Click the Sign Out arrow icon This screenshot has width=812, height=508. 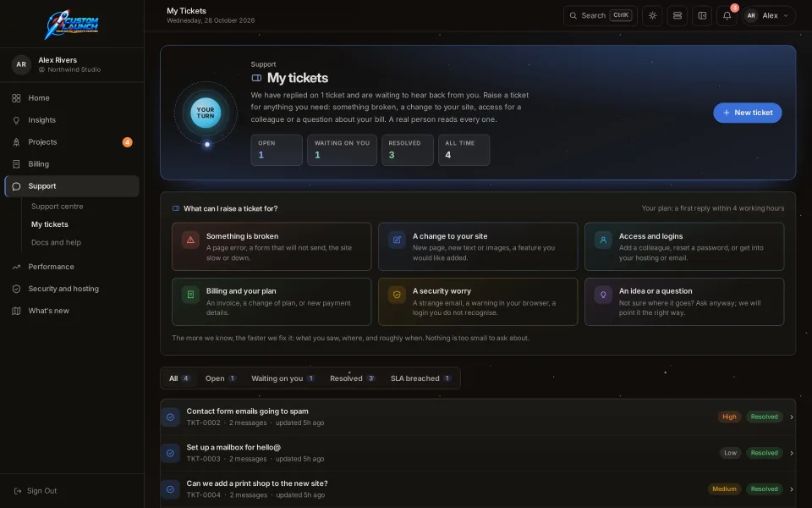[18, 490]
